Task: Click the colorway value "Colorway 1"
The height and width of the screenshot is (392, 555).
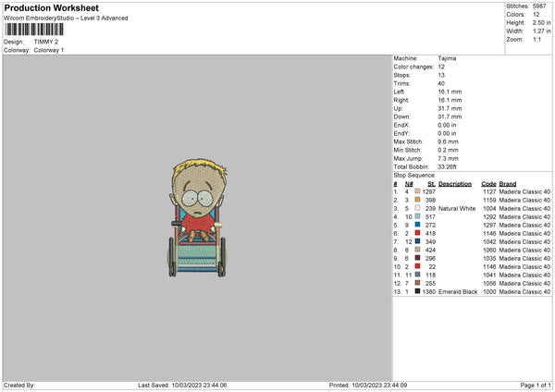Action: 49,50
